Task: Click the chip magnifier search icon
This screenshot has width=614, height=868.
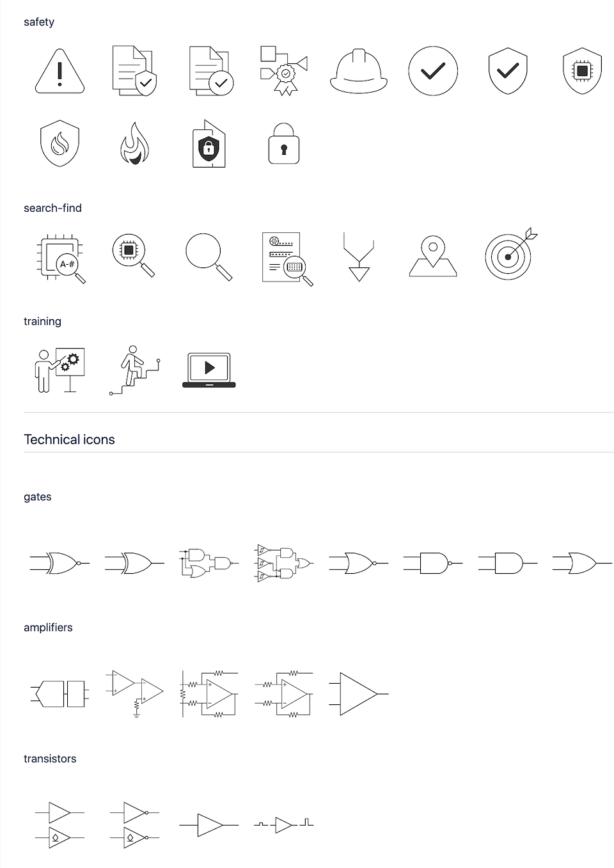Action: [134, 255]
